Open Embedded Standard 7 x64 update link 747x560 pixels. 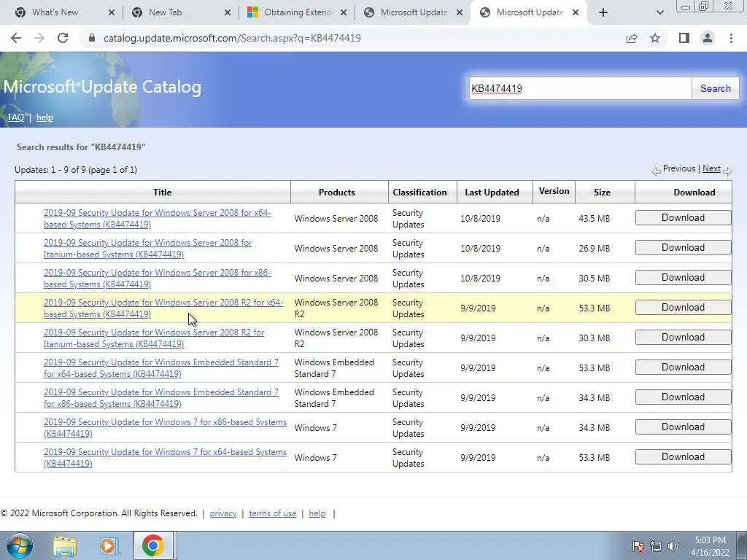pos(161,368)
